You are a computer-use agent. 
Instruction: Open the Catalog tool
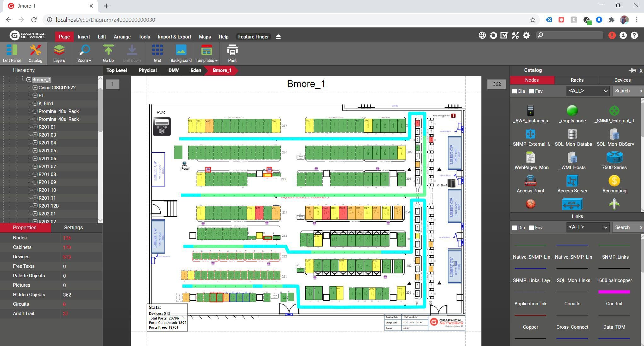point(35,53)
